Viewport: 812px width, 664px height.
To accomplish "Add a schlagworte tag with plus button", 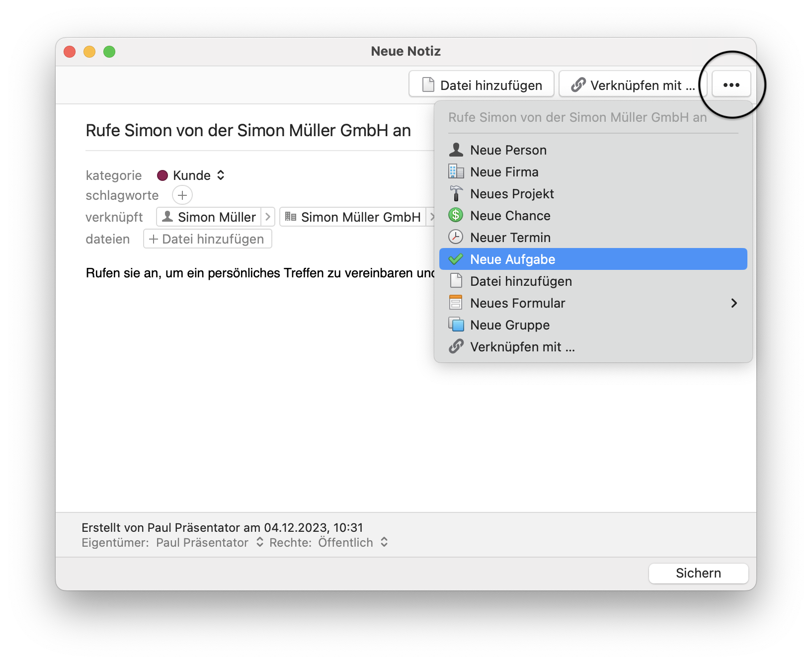I will click(182, 195).
